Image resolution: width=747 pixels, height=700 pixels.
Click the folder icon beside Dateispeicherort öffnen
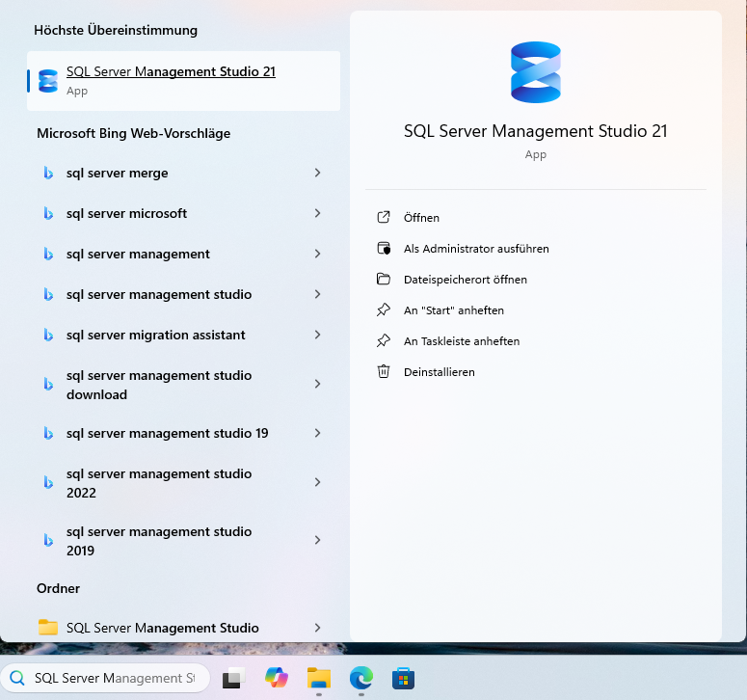(384, 279)
